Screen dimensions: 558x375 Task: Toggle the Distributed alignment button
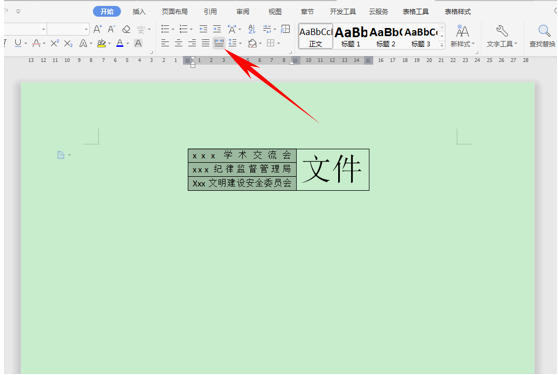coord(219,43)
